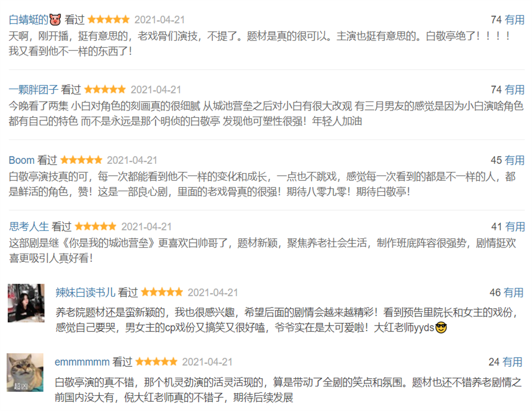Mark 白蜻蜓的 review as useful (有用)

(x=515, y=20)
